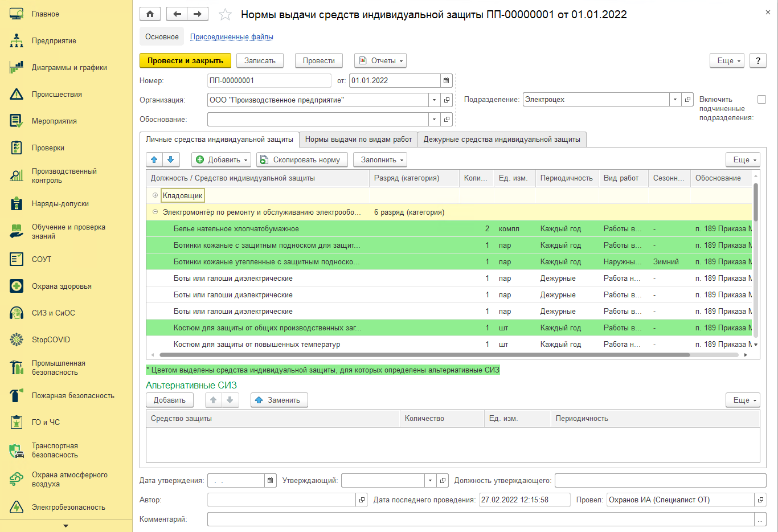Open Происшествия section in sidebar

[x=57, y=95]
